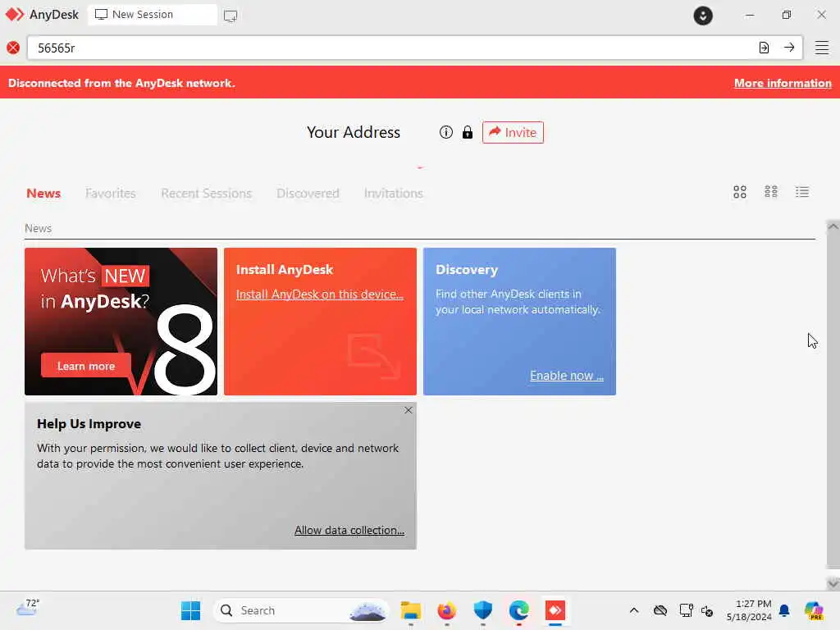Viewport: 840px width, 630px height.
Task: Select the Favorites tab
Action: point(111,194)
